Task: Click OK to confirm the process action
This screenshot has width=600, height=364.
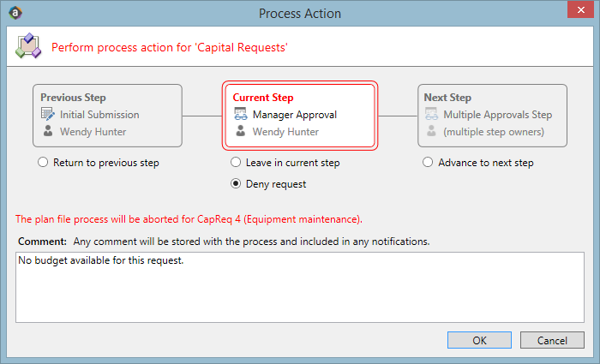Action: click(479, 340)
